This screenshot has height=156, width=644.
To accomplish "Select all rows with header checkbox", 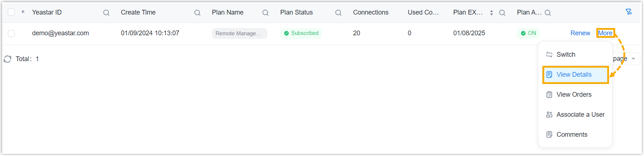I will click(11, 12).
